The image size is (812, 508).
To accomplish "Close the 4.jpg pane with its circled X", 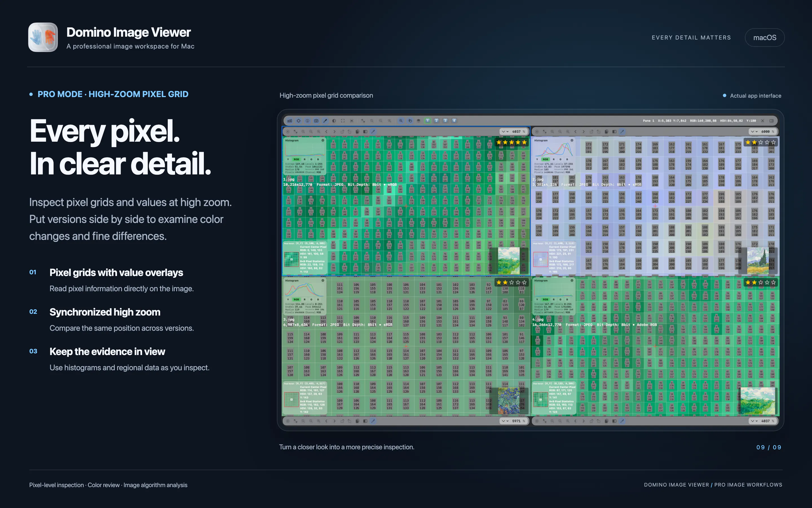I will pyautogui.click(x=537, y=421).
